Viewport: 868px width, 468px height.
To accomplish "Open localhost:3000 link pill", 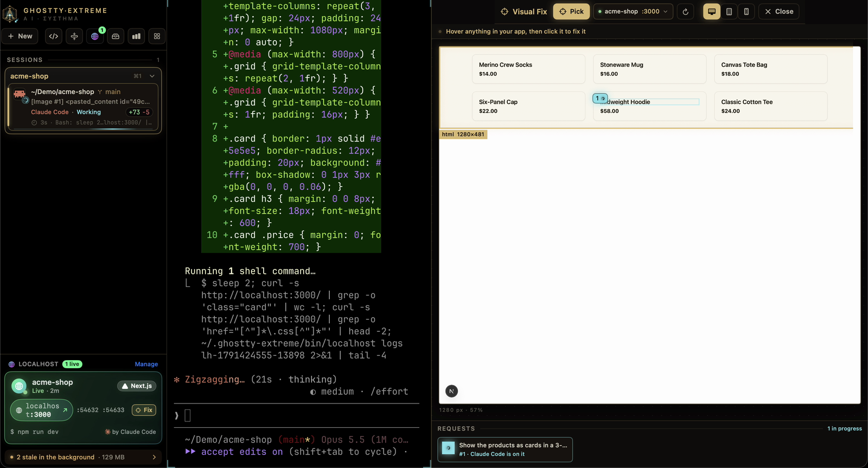I will 42,410.
